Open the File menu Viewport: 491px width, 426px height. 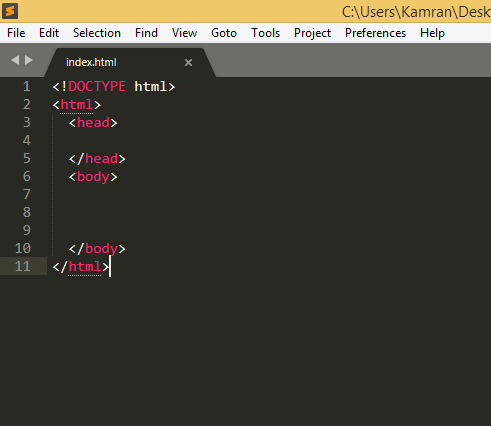pyautogui.click(x=16, y=33)
